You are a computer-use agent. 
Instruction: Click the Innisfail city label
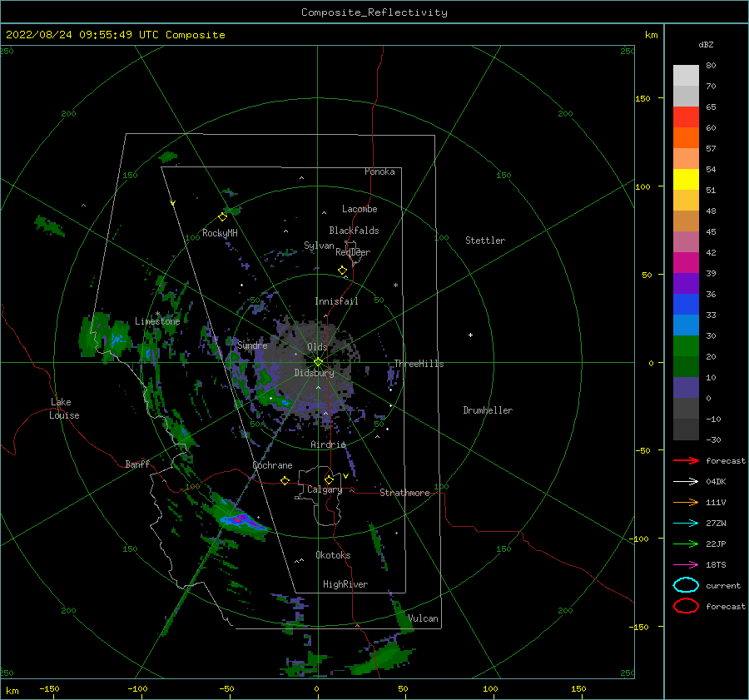[336, 301]
